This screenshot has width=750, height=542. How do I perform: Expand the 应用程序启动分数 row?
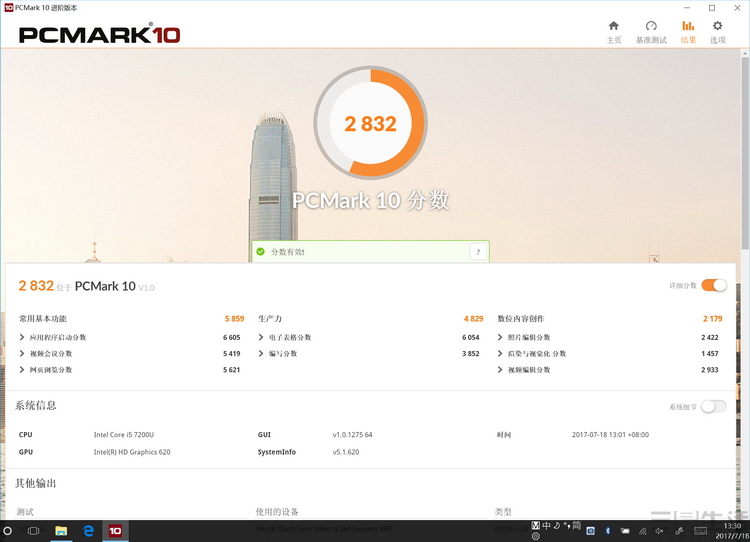(53, 337)
